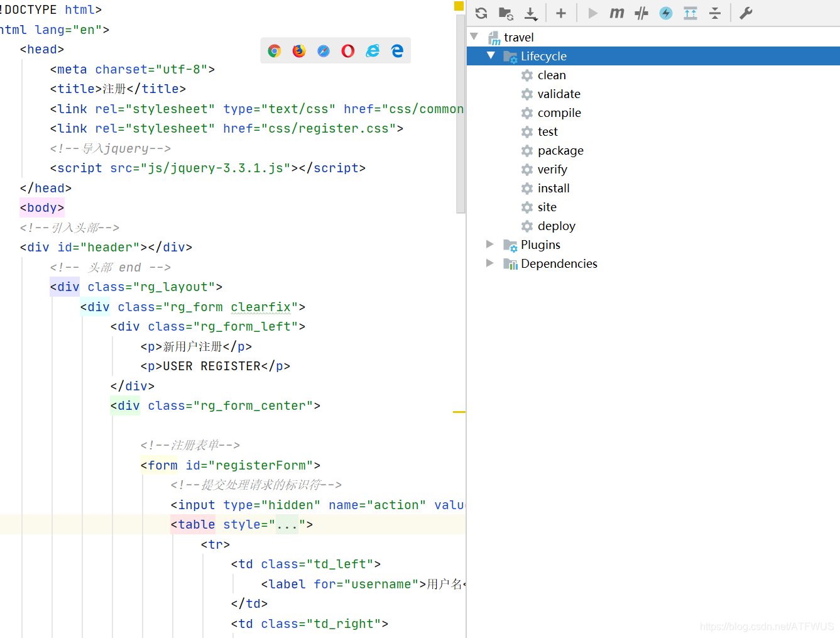Click the meta charset line
The height and width of the screenshot is (638, 840).
133,69
